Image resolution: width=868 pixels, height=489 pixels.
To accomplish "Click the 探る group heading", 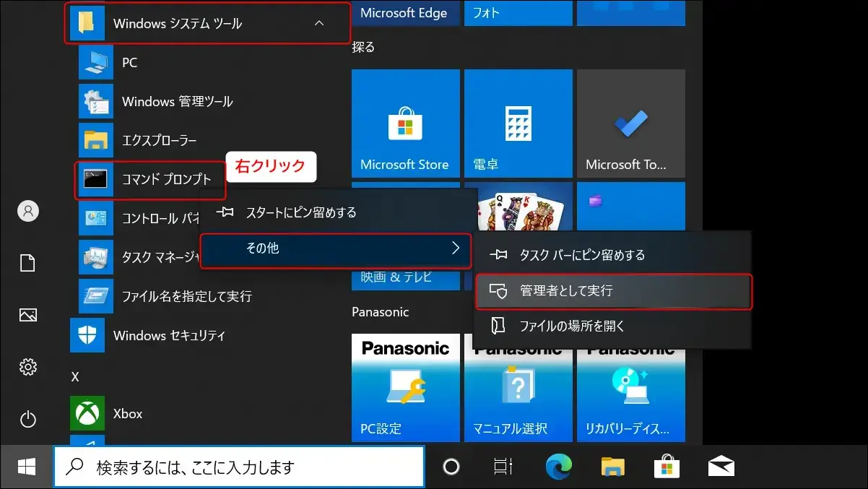I will point(363,48).
